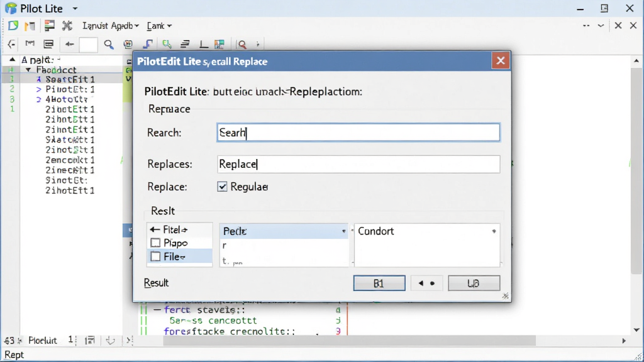Select the 2encookt1 tree item
The image size is (644, 362).
pyautogui.click(x=70, y=160)
